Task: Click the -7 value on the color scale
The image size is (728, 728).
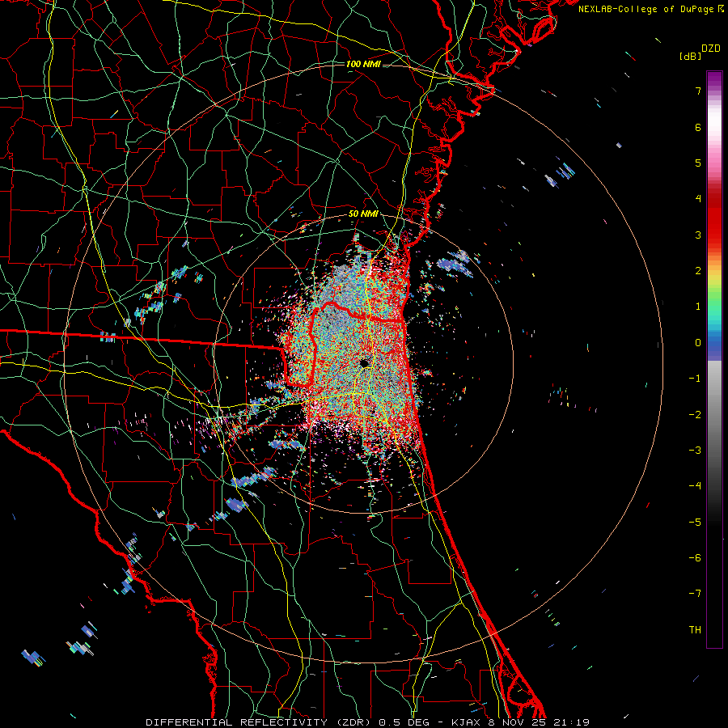Action: pos(695,594)
